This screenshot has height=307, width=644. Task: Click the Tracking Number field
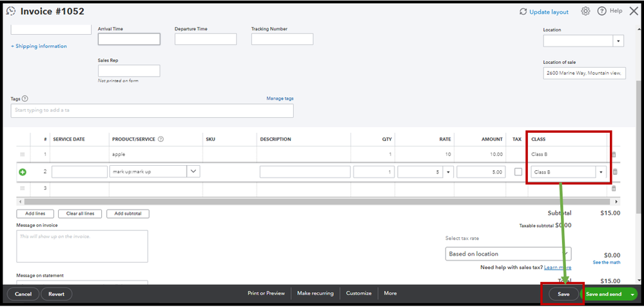tap(282, 39)
